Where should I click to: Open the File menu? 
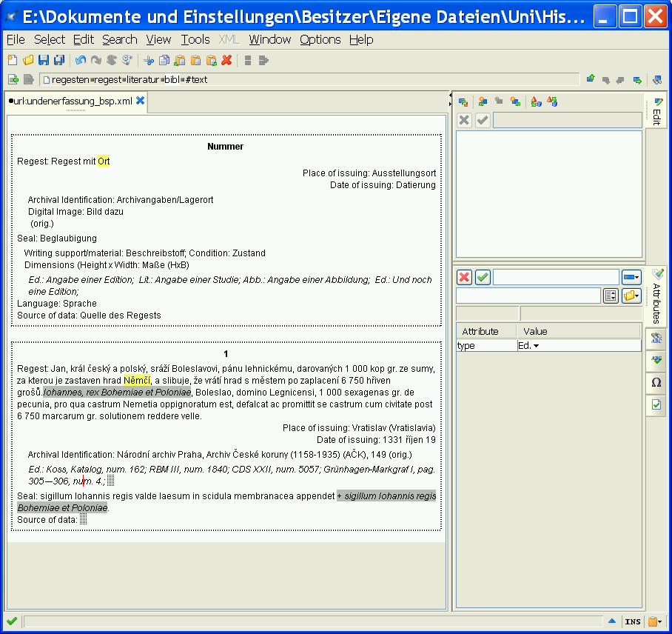click(x=16, y=40)
